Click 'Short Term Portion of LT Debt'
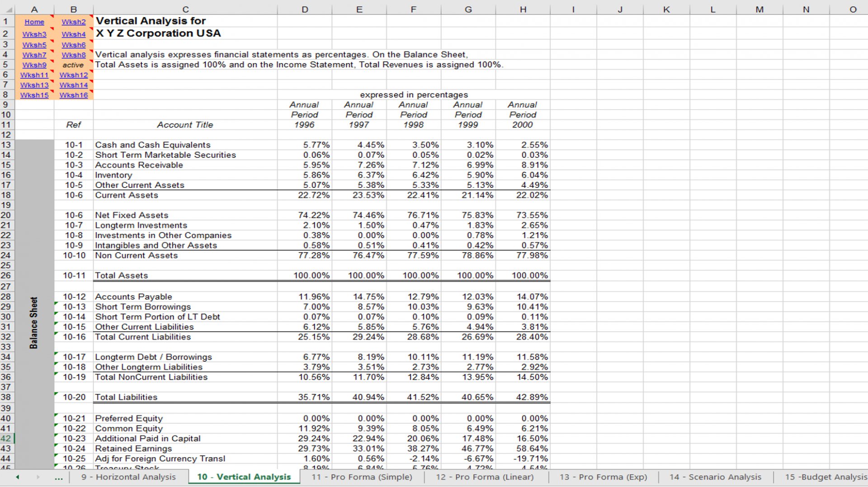Image resolution: width=868 pixels, height=487 pixels. pyautogui.click(x=185, y=317)
